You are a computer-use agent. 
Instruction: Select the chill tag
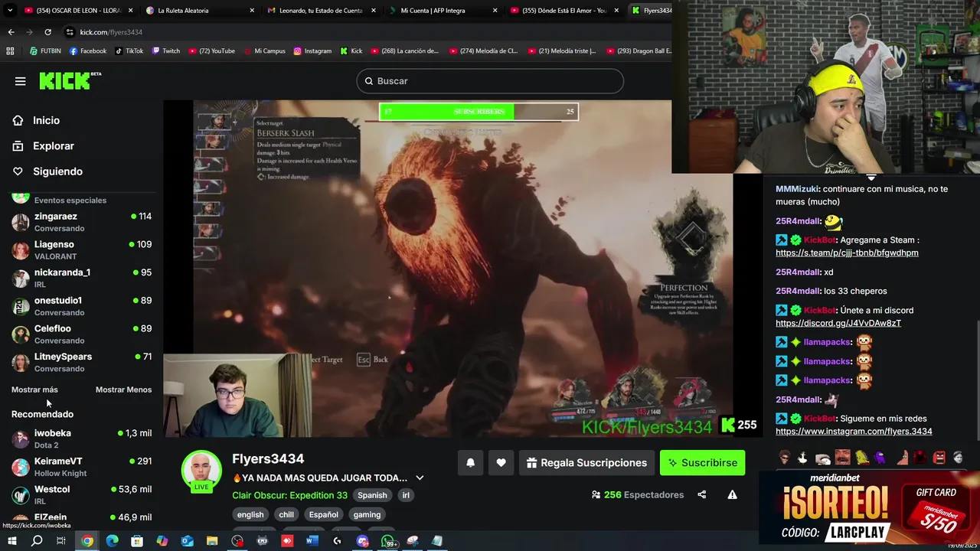click(x=286, y=514)
